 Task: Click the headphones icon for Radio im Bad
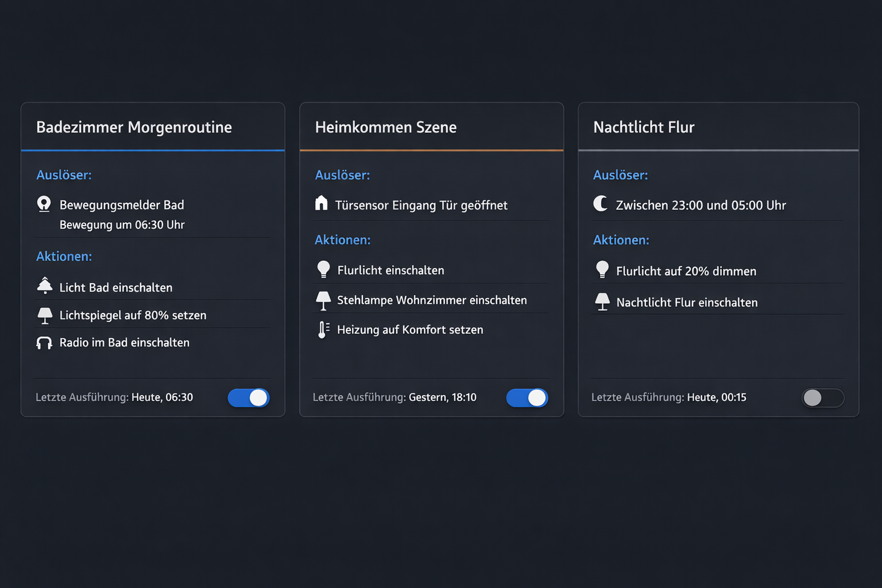coord(44,342)
